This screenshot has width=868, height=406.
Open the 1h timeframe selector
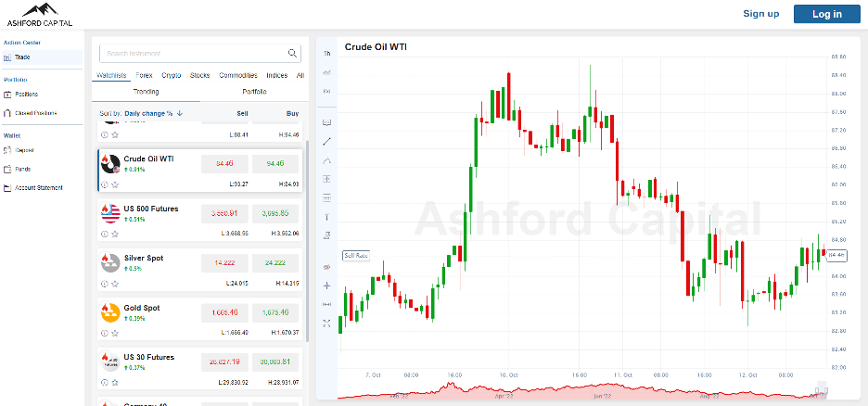326,53
